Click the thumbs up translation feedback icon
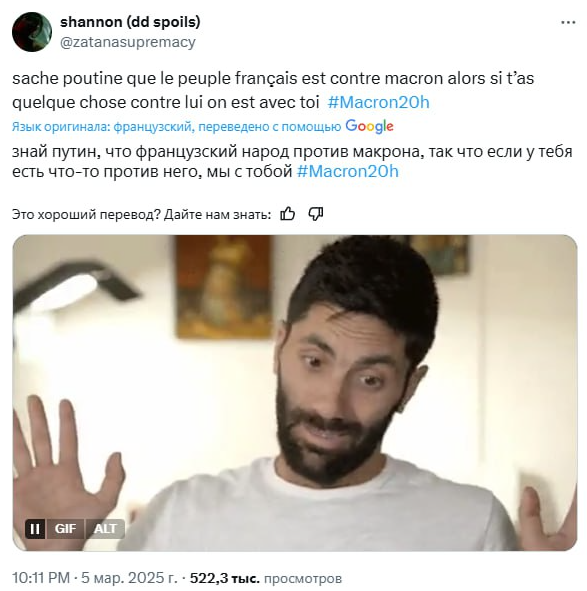The image size is (587, 591). point(288,214)
